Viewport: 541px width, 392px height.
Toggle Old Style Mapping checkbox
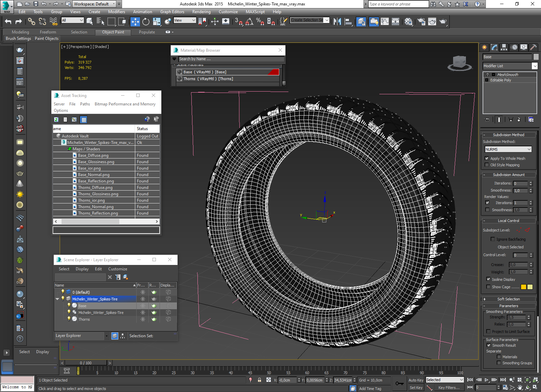tap(487, 165)
